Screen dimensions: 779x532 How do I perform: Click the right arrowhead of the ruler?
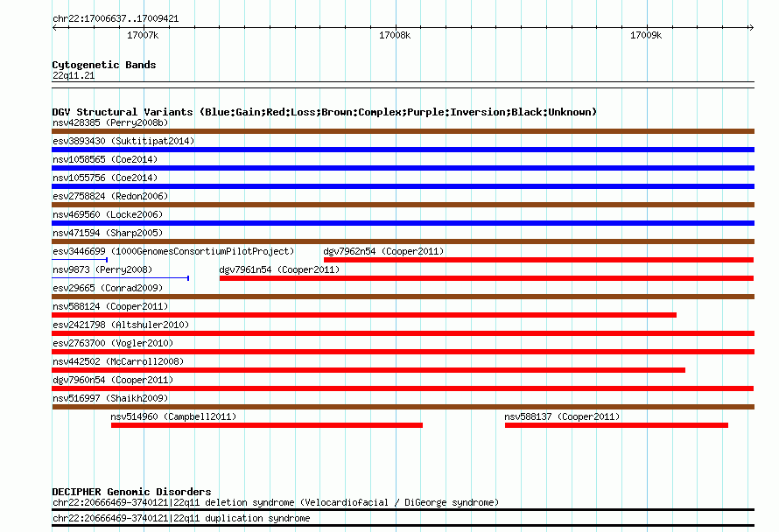(751, 27)
